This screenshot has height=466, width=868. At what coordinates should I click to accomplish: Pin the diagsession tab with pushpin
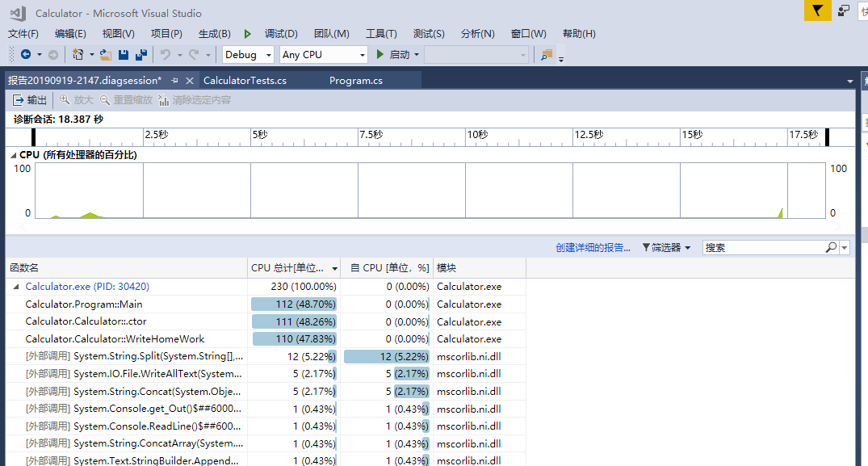[175, 81]
